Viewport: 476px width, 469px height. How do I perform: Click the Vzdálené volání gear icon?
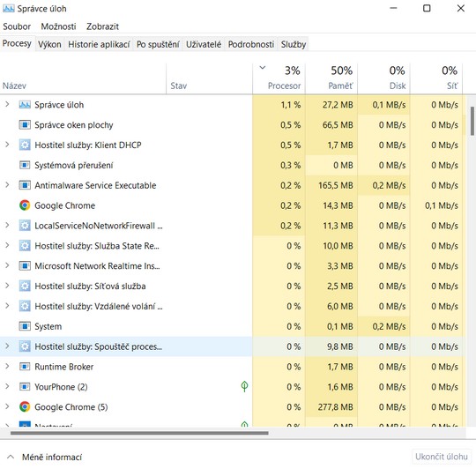(25, 306)
